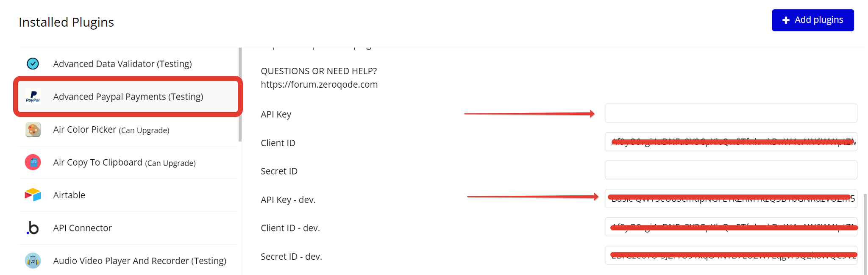Image resolution: width=868 pixels, height=275 pixels.
Task: Click the PayPal logo icon
Action: 33,97
